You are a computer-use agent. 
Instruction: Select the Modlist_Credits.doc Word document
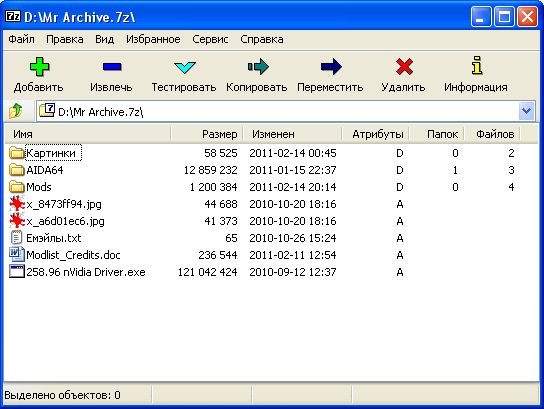pyautogui.click(x=65, y=255)
